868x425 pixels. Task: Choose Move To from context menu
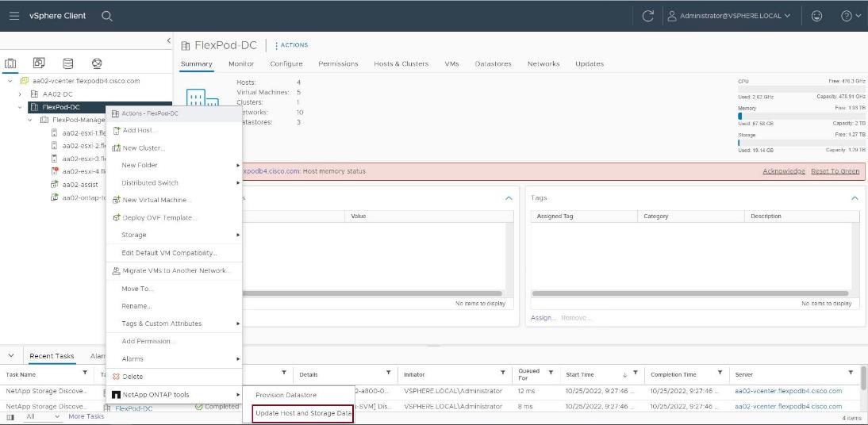[174, 289]
